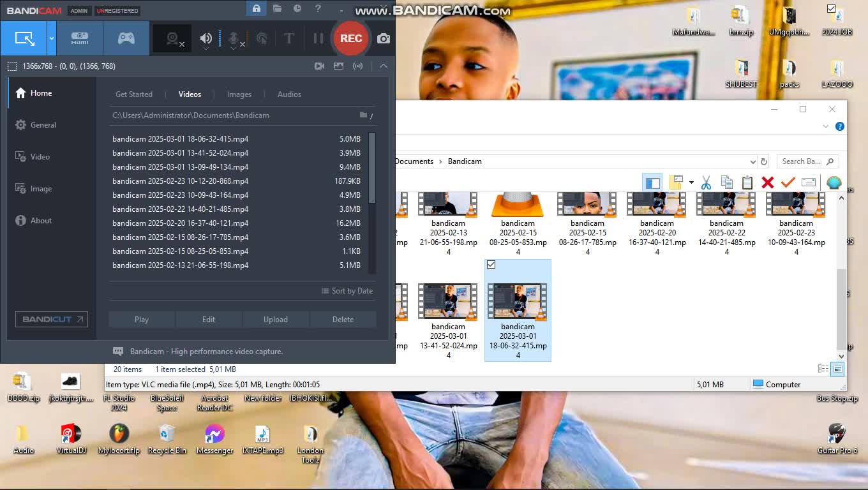868x490 pixels.
Task: Start recording with the REC button
Action: 350,38
